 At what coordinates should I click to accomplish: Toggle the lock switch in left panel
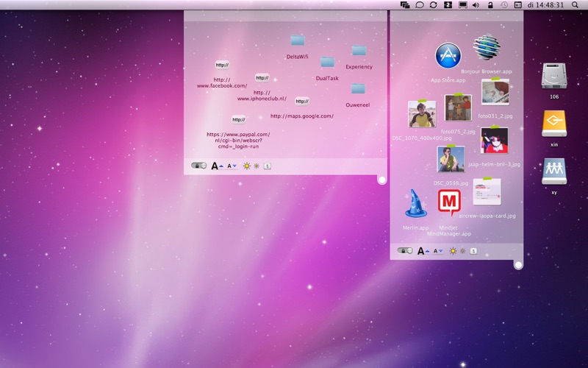198,166
